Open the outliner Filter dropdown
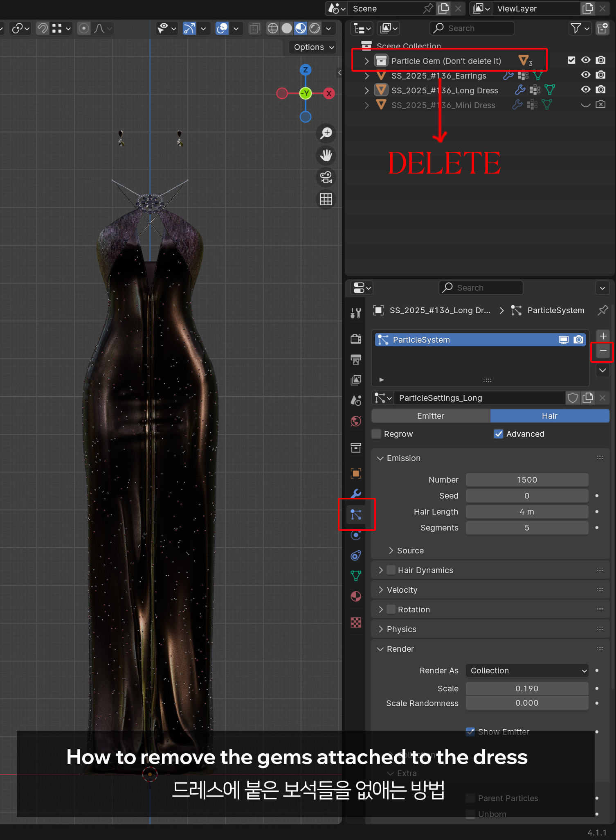Viewport: 616px width, 840px height. [x=580, y=28]
